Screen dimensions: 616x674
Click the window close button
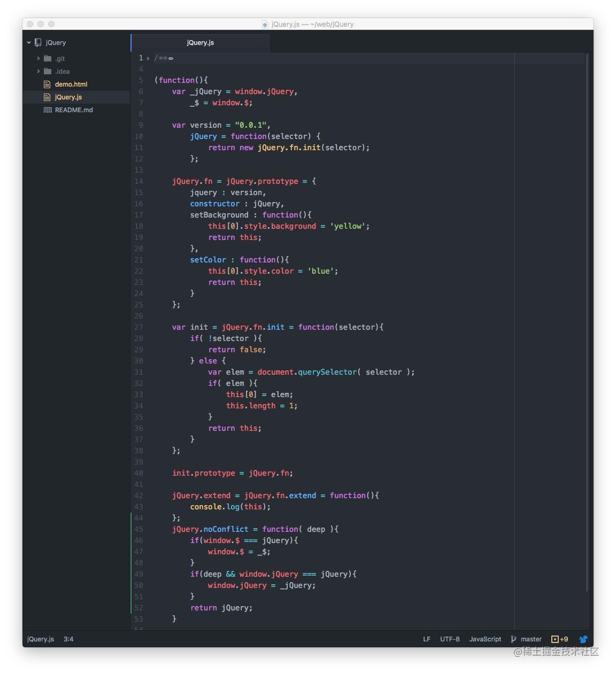[30, 24]
